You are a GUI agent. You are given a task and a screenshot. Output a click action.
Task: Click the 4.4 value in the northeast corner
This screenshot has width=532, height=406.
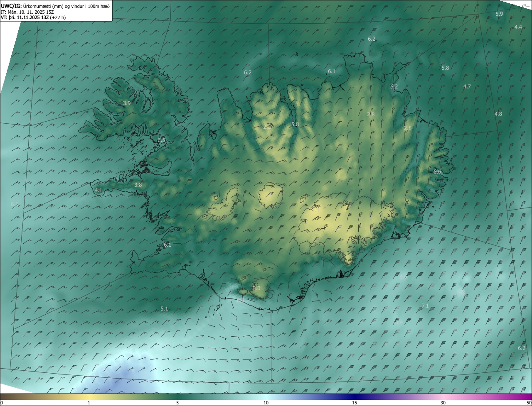[518, 27]
